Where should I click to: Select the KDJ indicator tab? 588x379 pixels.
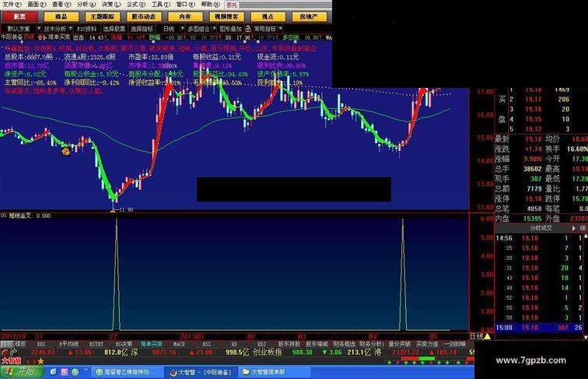[261, 344]
